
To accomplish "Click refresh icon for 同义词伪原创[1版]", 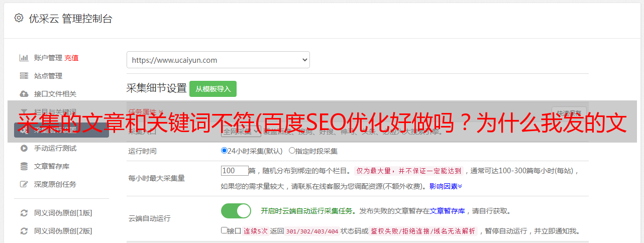I will 24,213.
